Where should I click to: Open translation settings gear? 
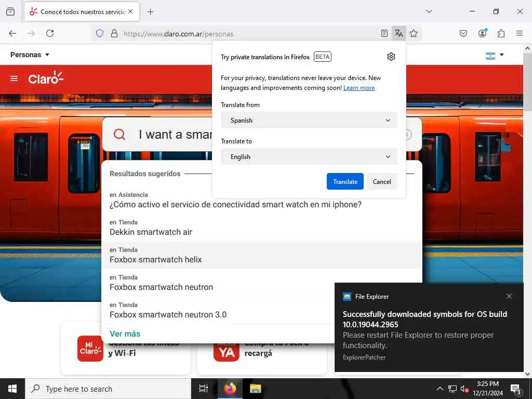click(391, 57)
